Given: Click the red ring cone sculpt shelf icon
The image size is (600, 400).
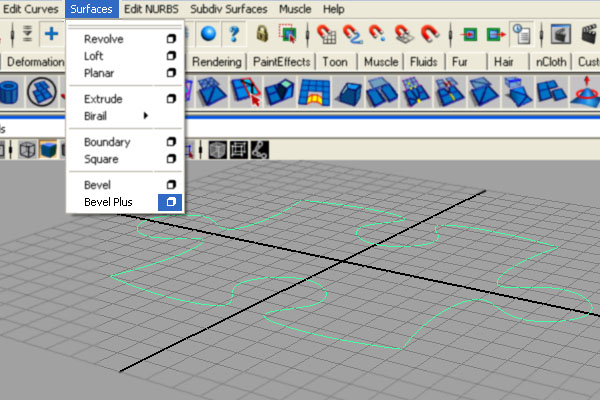Looking at the screenshot, I should tap(585, 91).
